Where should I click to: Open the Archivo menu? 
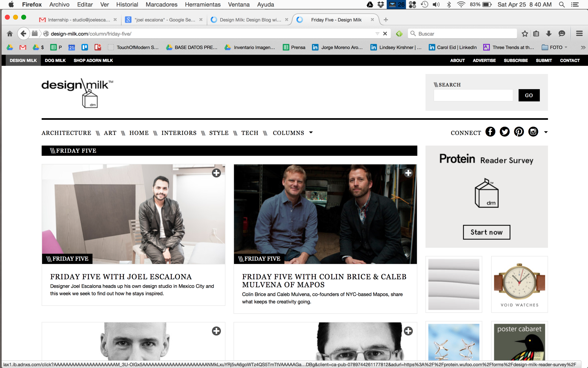pos(59,4)
